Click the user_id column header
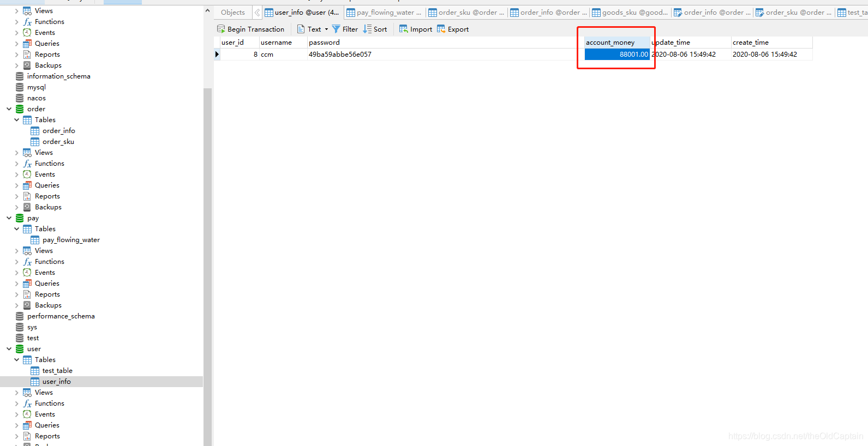Screen dimensions: 868x446 (x=240, y=43)
